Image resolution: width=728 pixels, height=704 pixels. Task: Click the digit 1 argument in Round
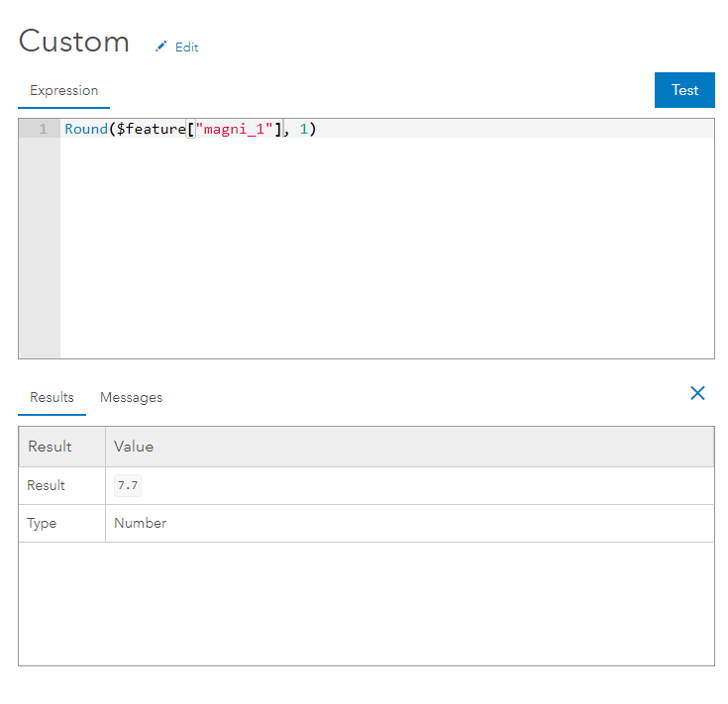[x=304, y=129]
